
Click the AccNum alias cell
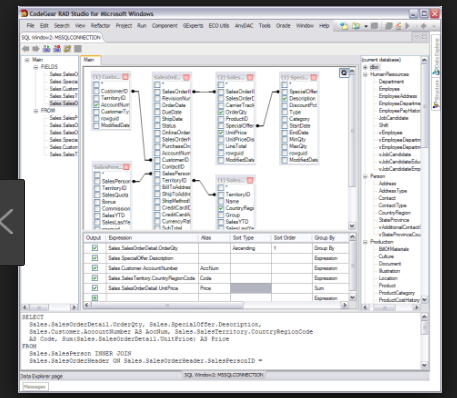pyautogui.click(x=214, y=268)
